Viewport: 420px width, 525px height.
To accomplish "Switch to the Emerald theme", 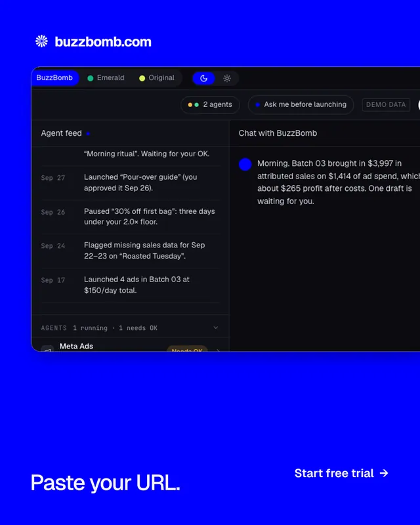I will [106, 77].
